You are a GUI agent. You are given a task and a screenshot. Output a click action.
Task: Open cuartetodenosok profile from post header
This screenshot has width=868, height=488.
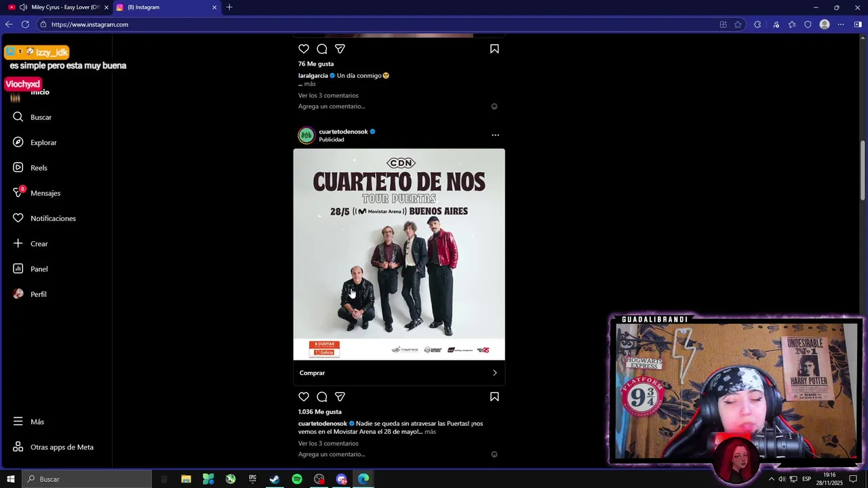point(343,131)
